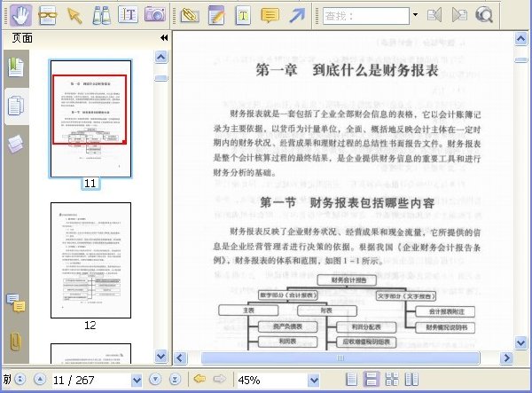Click the 45% zoom level field
Viewport: 532px width, 393px height.
[x=272, y=380]
